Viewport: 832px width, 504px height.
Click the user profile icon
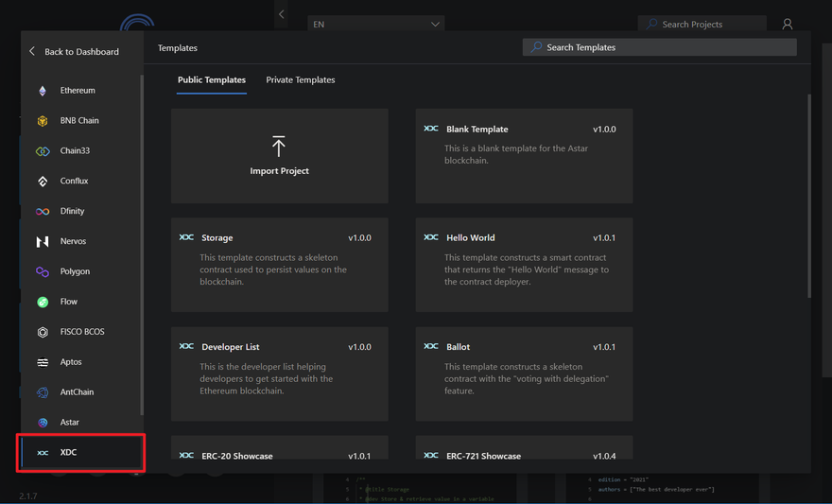pos(788,24)
